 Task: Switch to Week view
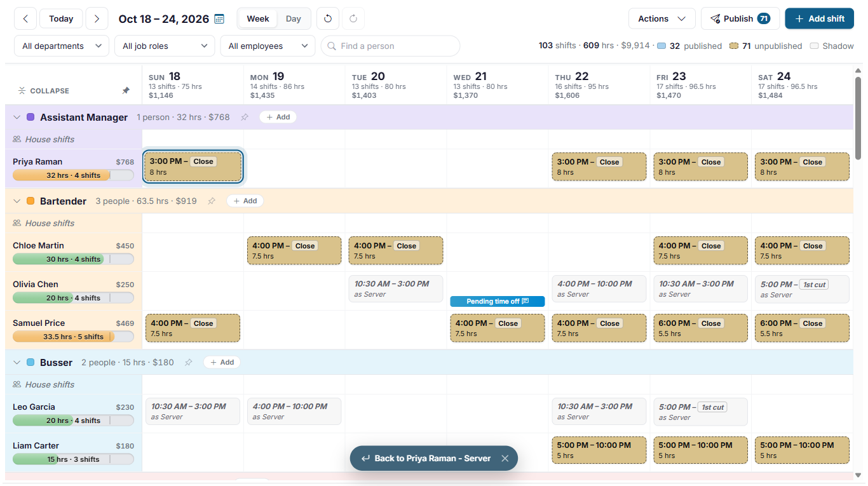click(x=258, y=18)
